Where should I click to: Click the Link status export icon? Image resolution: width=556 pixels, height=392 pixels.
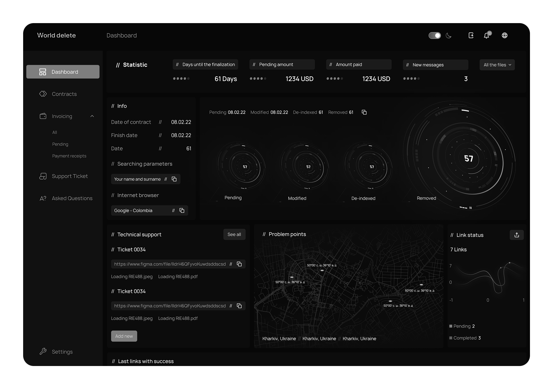click(517, 235)
